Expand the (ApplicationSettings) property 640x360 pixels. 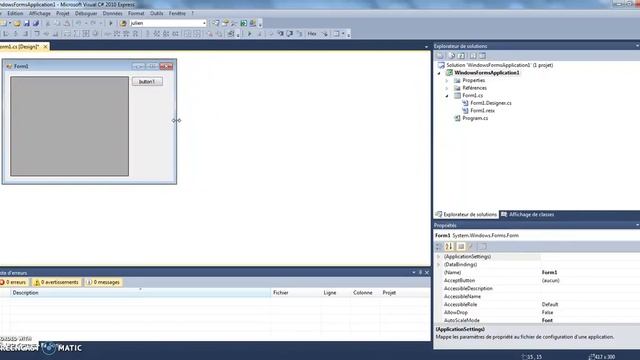(x=439, y=257)
